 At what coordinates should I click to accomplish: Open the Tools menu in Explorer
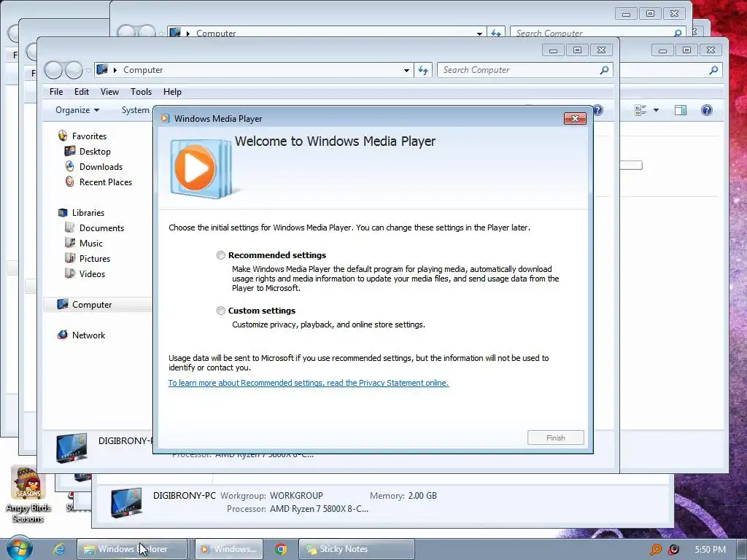pyautogui.click(x=141, y=92)
